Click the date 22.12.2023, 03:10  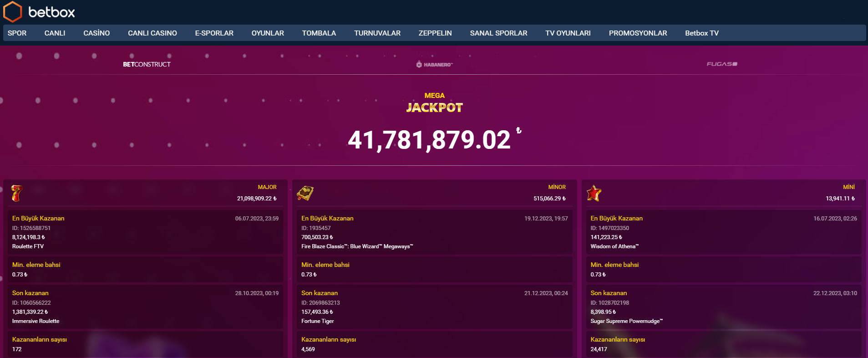point(835,293)
